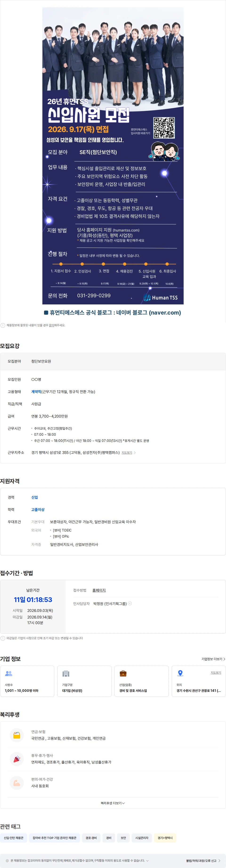
Task: Open 지도보기 next to 근무지주소
Action: click(x=127, y=453)
